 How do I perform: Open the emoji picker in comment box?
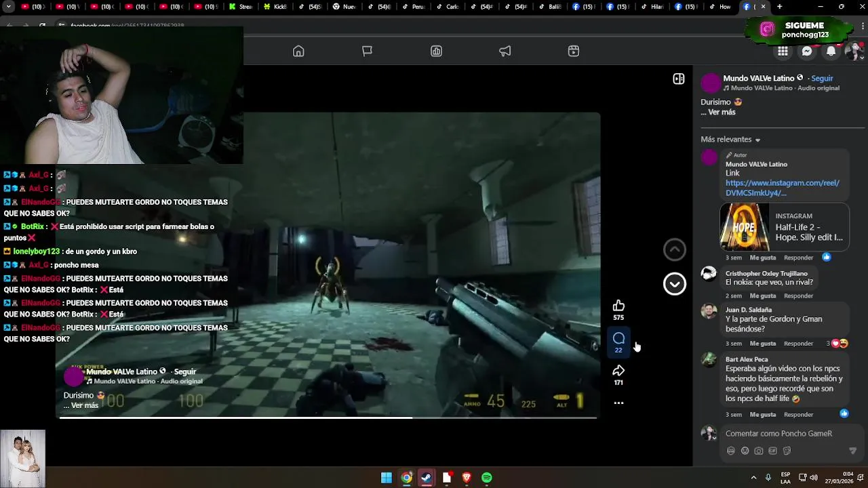pos(745,451)
